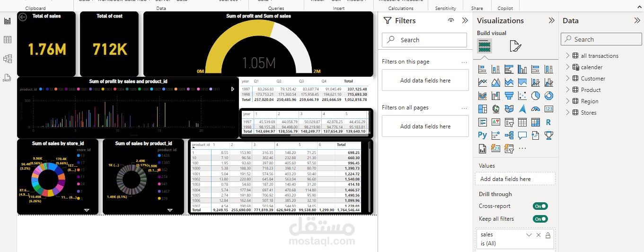Click Filters on all pages data well
This screenshot has height=252, width=644.
click(425, 126)
